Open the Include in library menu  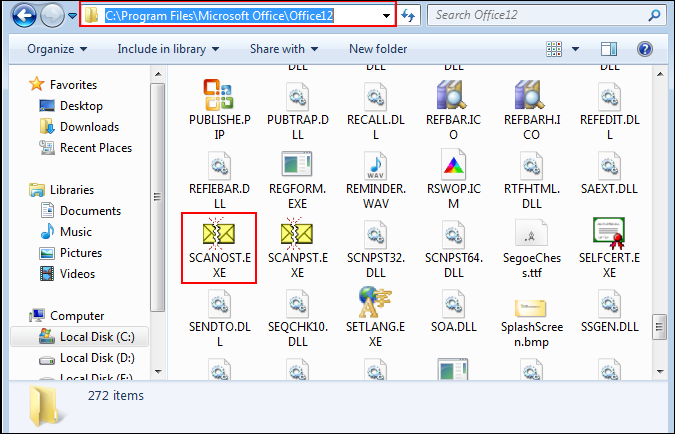[168, 49]
